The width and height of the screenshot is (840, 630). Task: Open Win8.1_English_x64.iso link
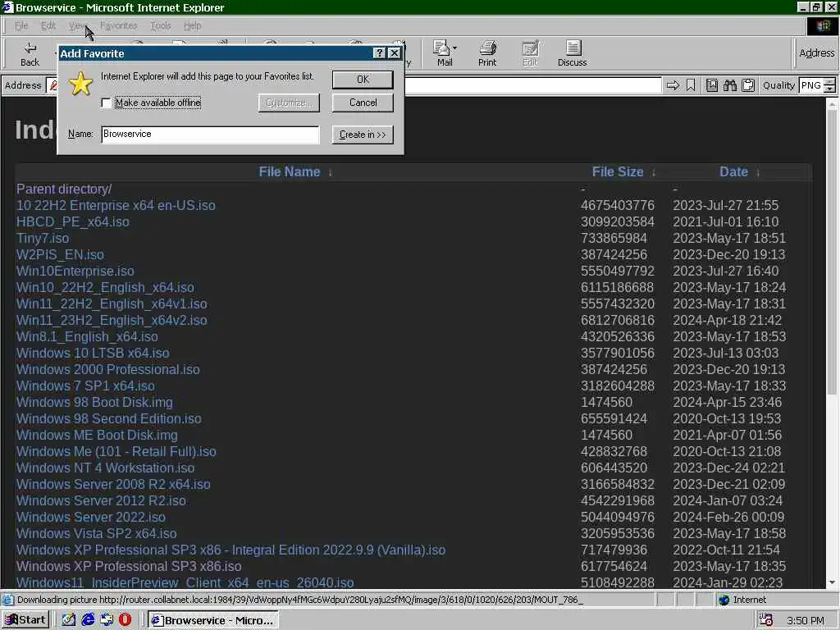click(87, 337)
